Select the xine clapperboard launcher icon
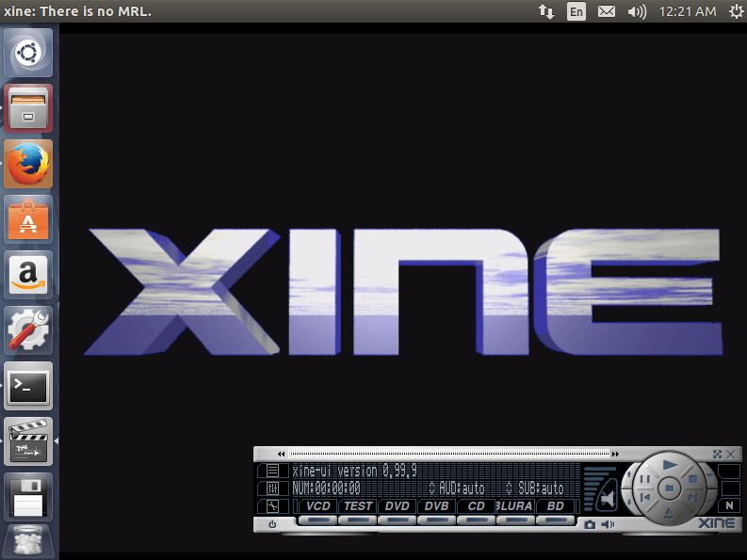This screenshot has width=747, height=560. (28, 441)
